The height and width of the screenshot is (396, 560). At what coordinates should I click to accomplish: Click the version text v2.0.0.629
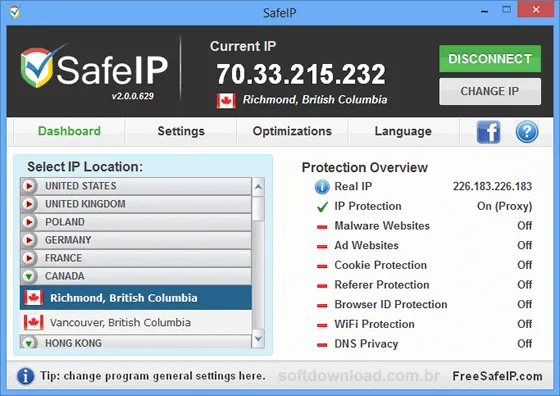click(x=132, y=96)
